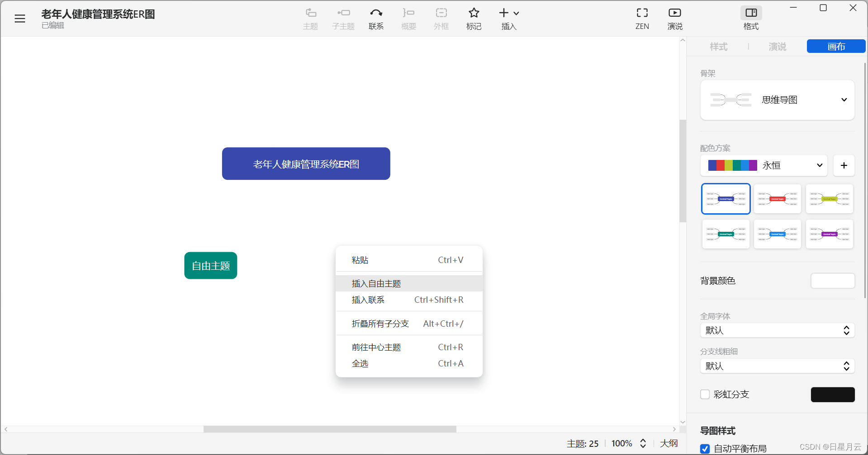Screen dimensions: 868x455
Task: Select the 联系 relationship tool
Action: tap(376, 19)
